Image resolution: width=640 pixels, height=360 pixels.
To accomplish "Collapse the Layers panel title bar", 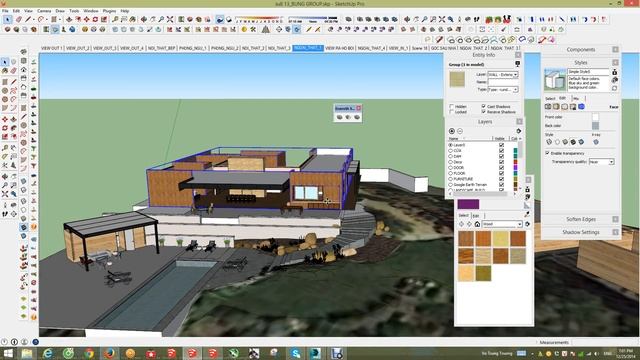I will tap(485, 122).
